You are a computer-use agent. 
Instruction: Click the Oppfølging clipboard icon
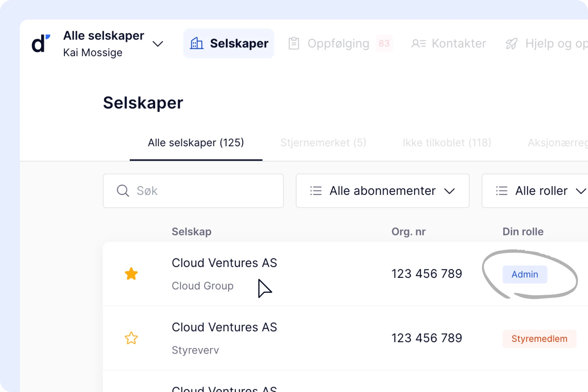tap(294, 44)
